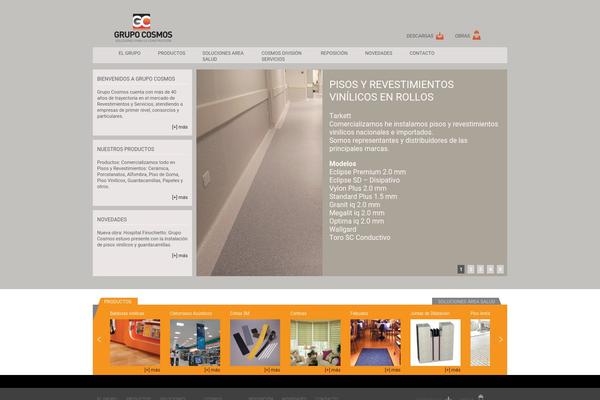
Task: Click más under Cintas 3M
Action: (272, 370)
